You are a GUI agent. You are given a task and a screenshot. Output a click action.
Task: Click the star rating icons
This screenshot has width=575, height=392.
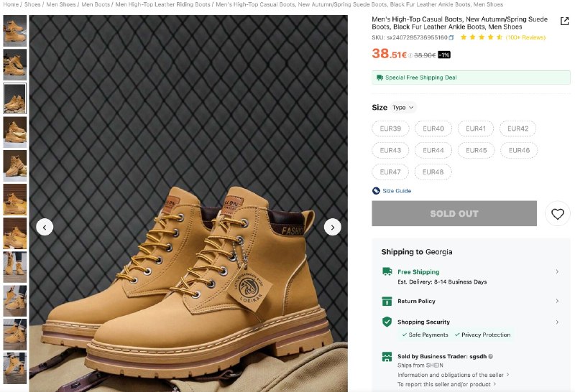coord(481,37)
